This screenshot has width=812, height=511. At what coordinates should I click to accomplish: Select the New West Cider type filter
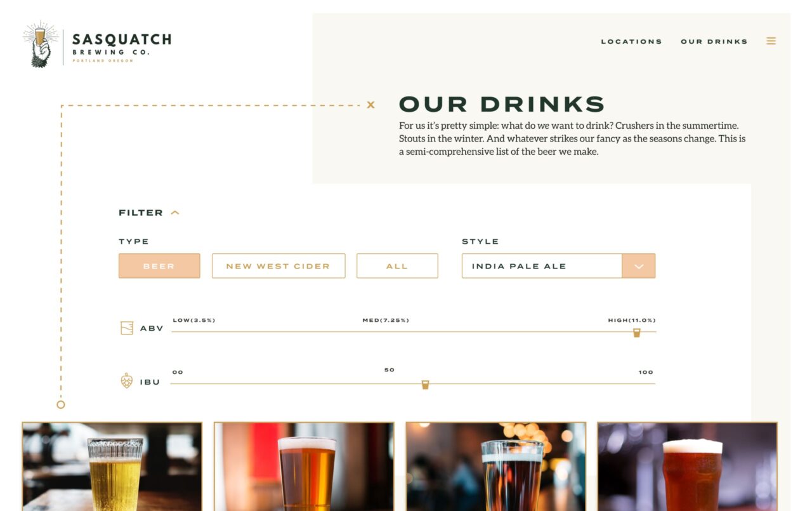278,266
